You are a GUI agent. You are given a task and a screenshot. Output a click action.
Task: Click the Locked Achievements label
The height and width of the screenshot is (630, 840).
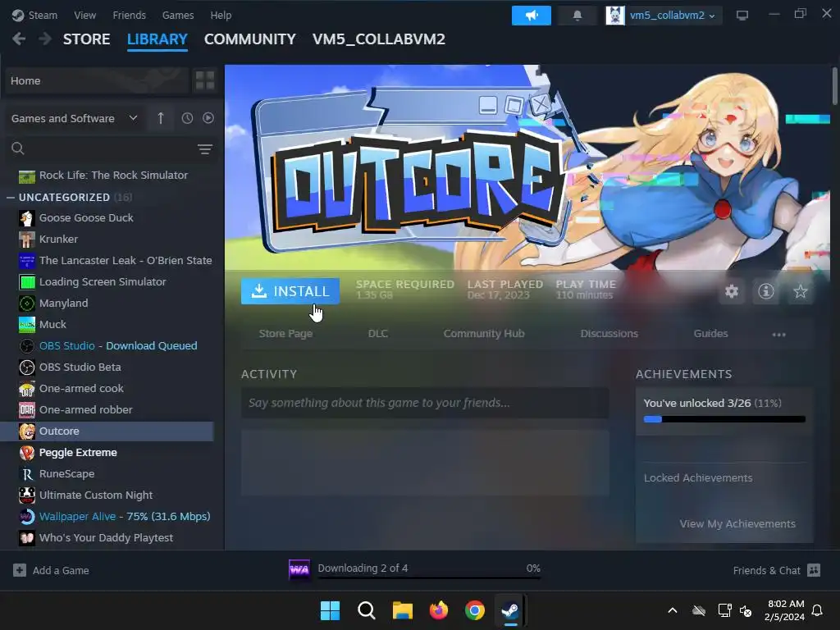pyautogui.click(x=698, y=478)
